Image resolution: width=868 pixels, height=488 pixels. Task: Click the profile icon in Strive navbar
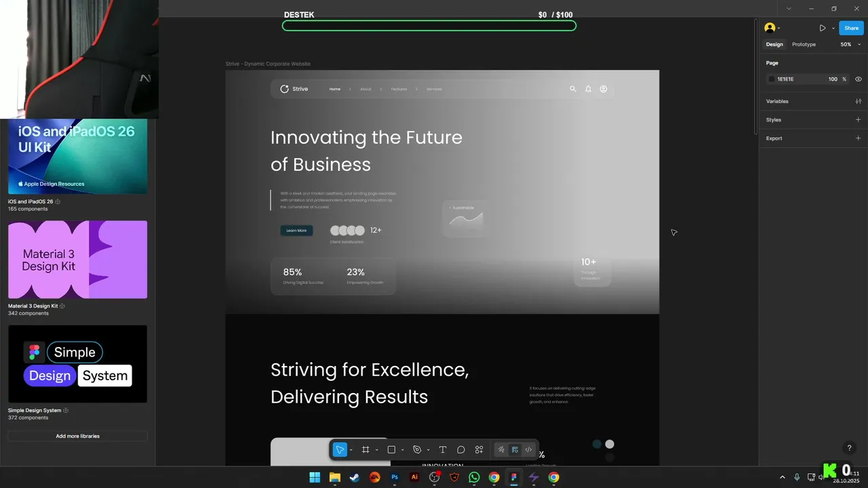(604, 89)
